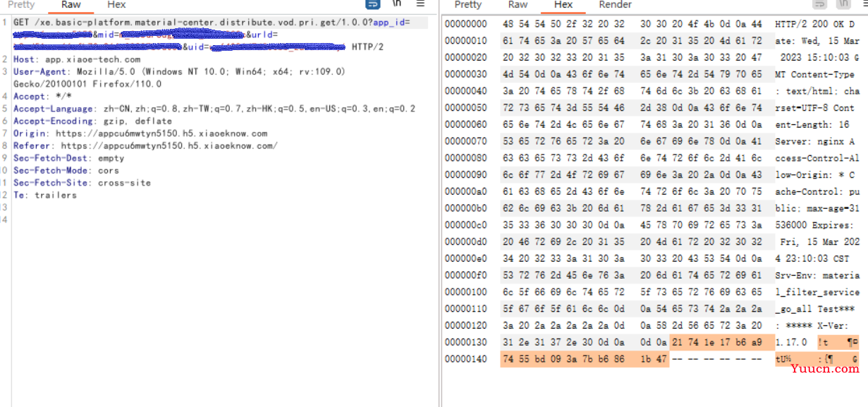Click the Te: trailers header line
This screenshot has width=868, height=407.
[45, 195]
